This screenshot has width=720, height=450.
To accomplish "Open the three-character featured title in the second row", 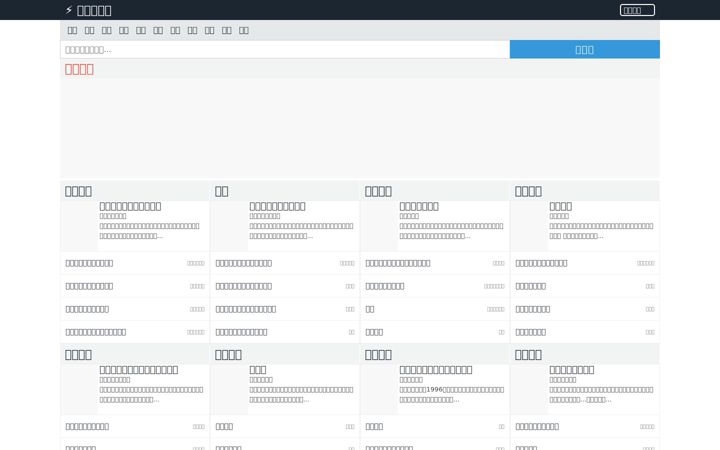I will click(x=258, y=370).
